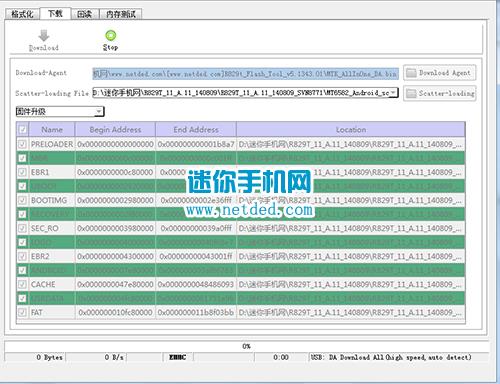Click the green Stop icon
Screen dimensions: 500x384
pos(110,35)
